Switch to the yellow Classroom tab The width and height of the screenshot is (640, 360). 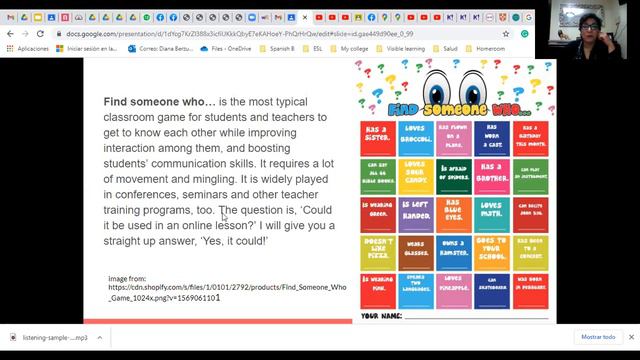click(x=358, y=18)
